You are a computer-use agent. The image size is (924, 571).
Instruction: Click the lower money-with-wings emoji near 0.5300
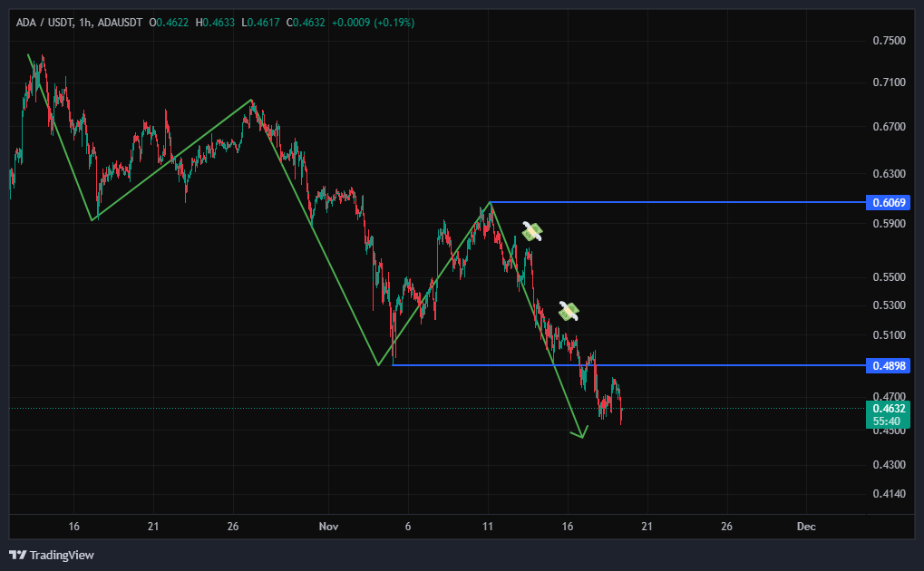[x=569, y=312]
